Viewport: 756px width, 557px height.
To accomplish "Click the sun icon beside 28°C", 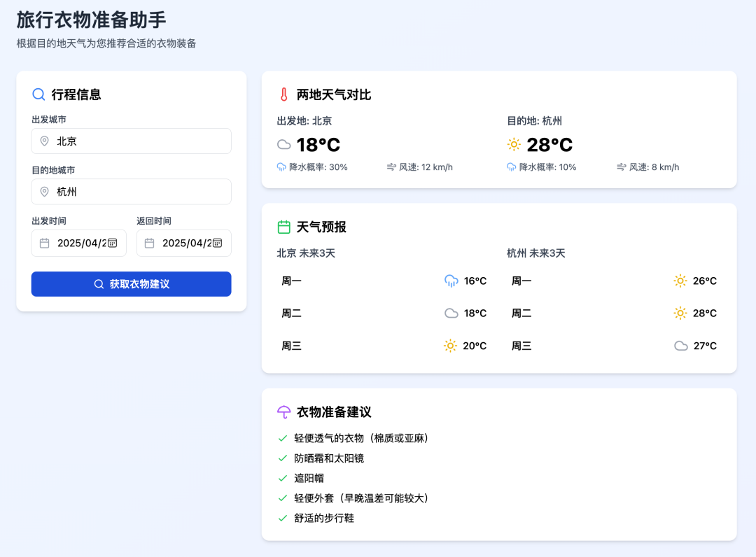I will (x=514, y=145).
